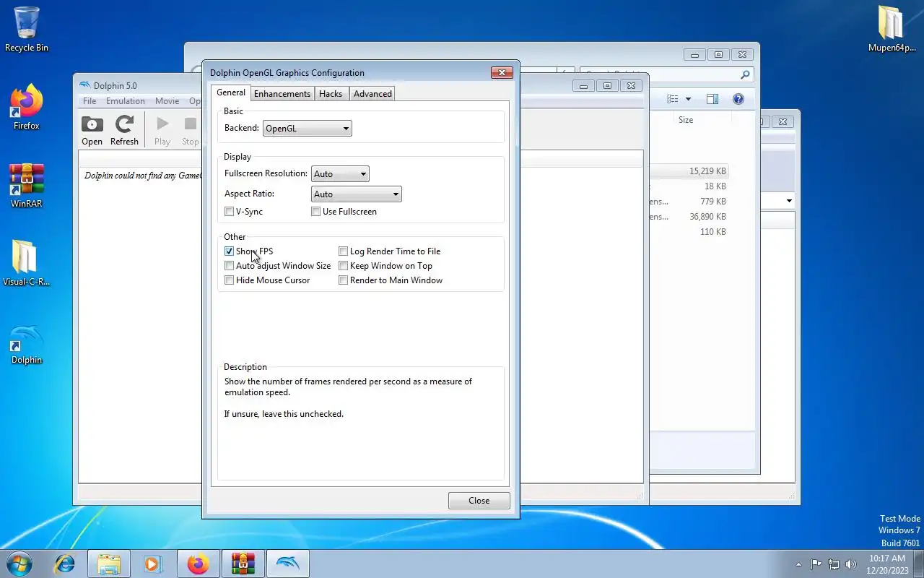Enable the Use Fullscreen checkbox

click(315, 212)
